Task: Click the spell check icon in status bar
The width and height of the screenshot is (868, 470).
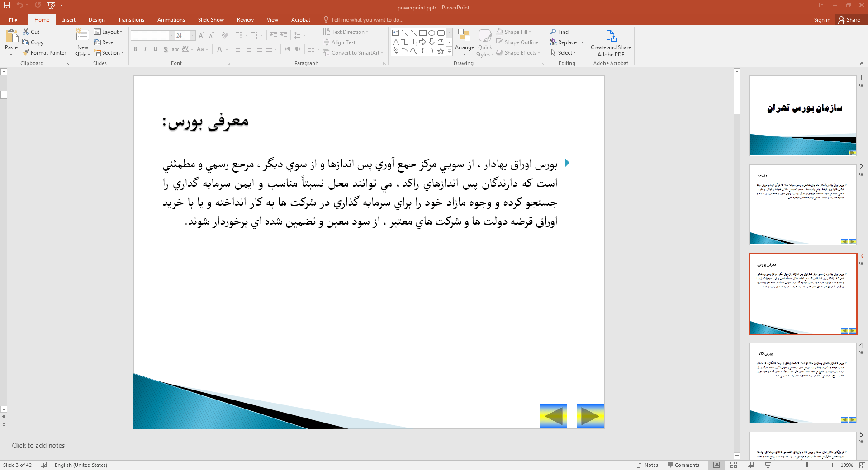Action: 44,465
